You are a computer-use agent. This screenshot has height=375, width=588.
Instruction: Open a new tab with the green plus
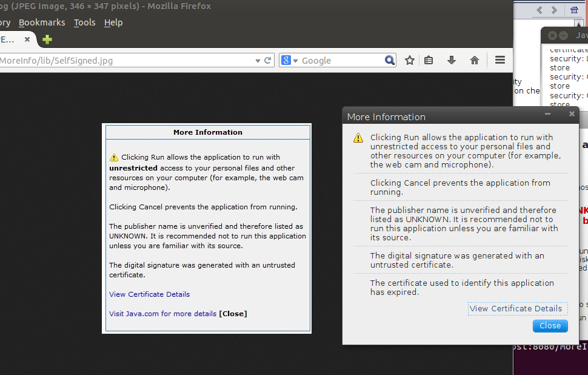[47, 39]
